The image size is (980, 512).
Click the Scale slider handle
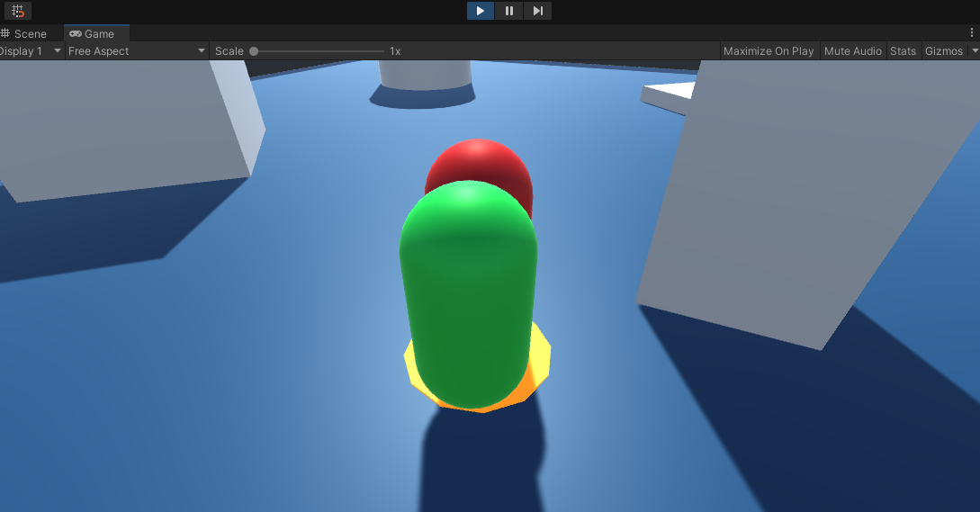[x=254, y=51]
